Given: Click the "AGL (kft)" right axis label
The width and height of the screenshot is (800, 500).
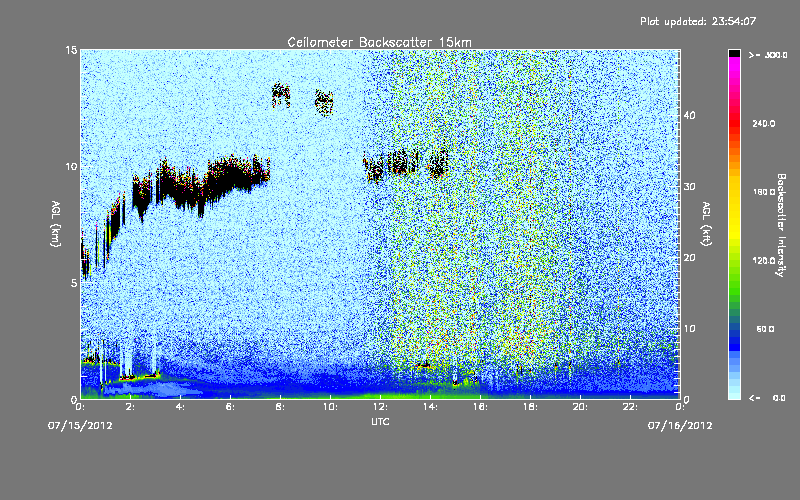Looking at the screenshot, I should (x=706, y=223).
